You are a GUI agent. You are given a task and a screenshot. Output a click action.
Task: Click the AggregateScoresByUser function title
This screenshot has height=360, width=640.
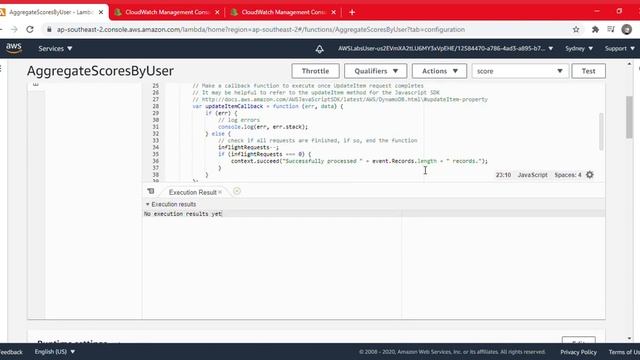[x=100, y=71]
